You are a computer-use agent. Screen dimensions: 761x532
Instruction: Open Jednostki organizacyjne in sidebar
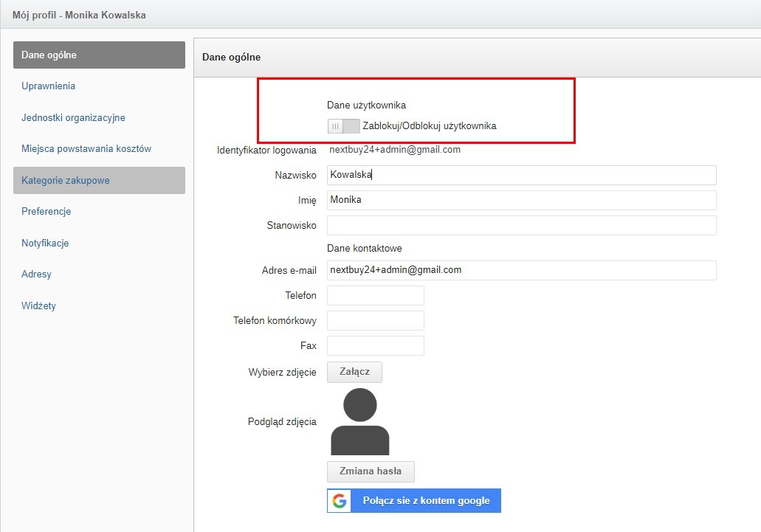tap(73, 117)
